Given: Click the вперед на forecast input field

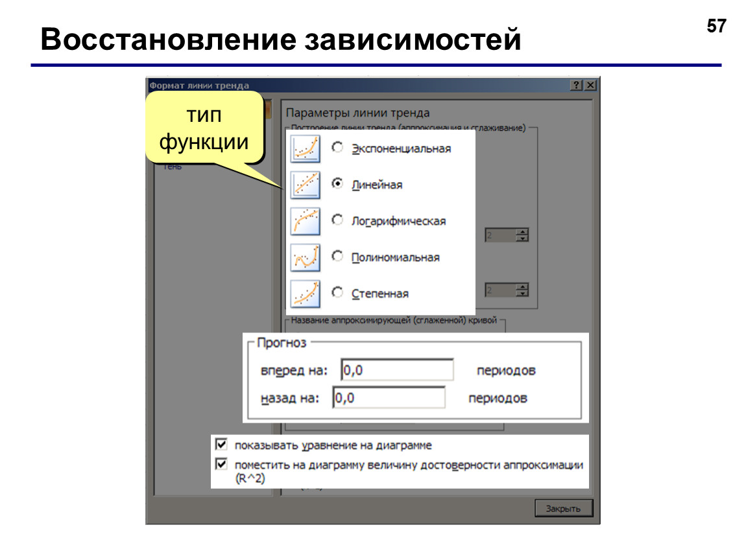Looking at the screenshot, I should [397, 370].
